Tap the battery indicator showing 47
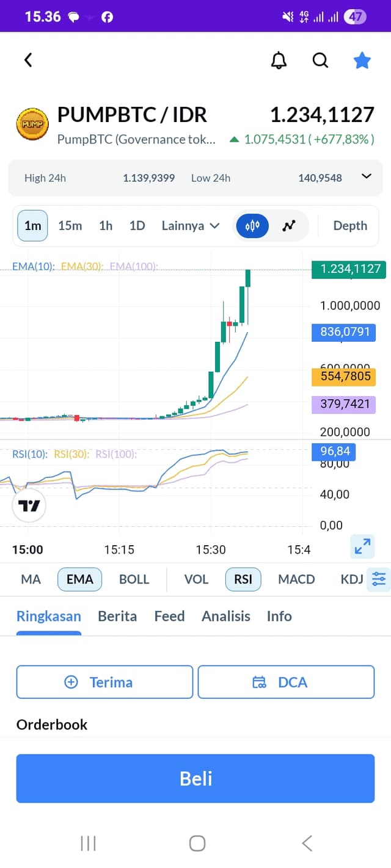 [x=355, y=16]
